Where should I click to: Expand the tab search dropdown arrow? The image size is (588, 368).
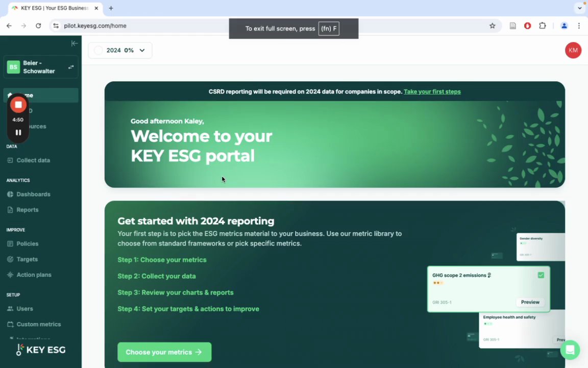point(580,8)
